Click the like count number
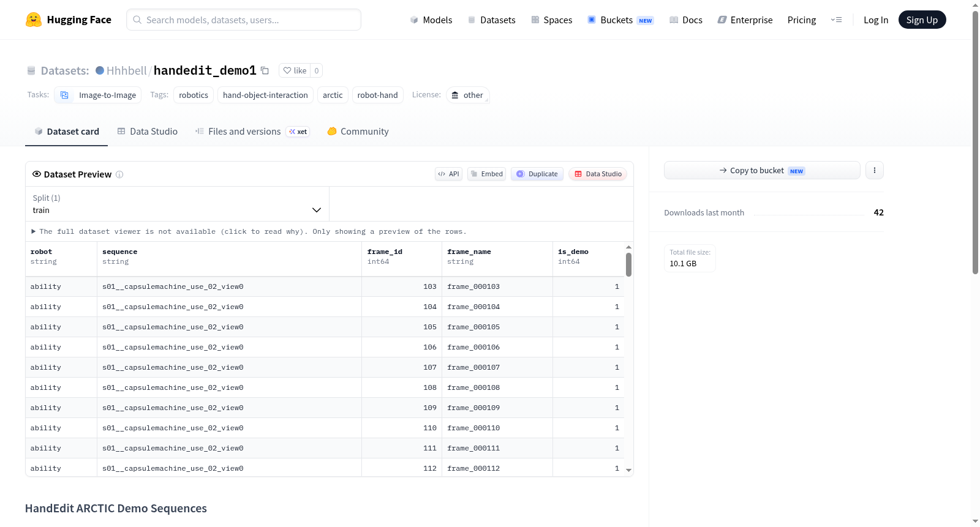Screen dimensions: 980x527 (x=317, y=70)
